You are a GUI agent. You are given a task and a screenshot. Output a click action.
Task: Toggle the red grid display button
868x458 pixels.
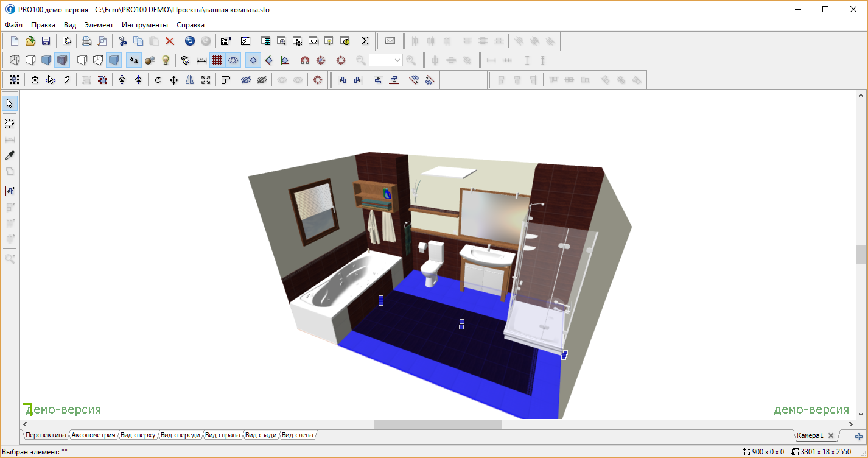pos(217,60)
